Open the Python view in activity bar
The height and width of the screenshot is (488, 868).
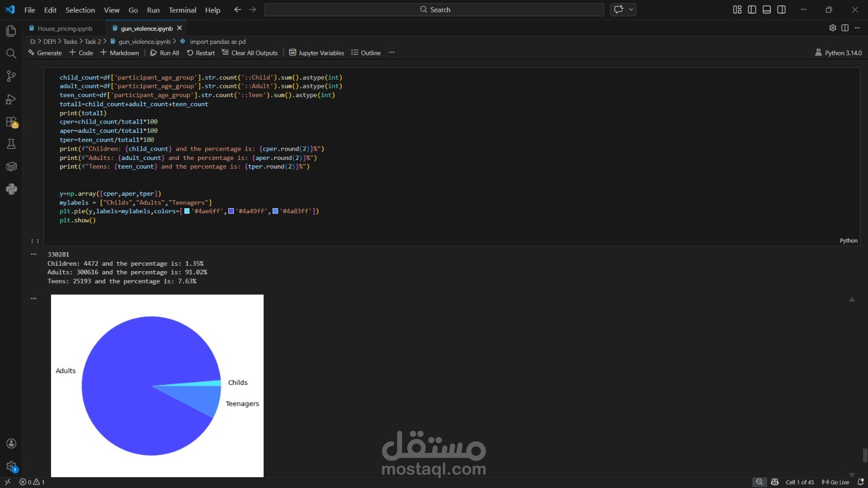point(11,189)
